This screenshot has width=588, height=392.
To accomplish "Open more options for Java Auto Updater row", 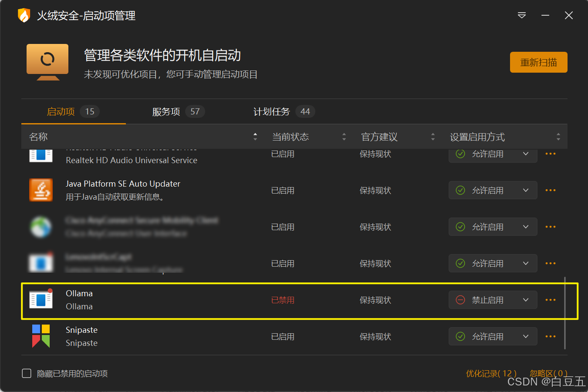I will click(x=551, y=190).
